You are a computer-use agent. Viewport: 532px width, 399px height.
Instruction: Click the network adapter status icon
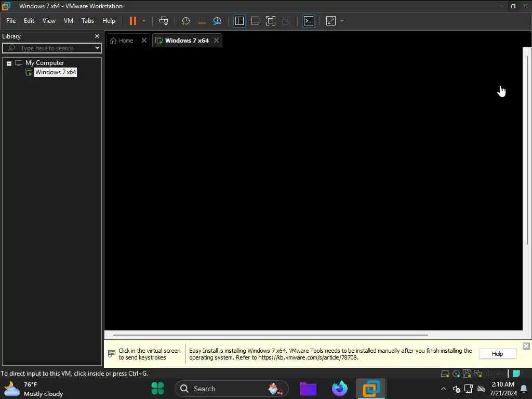point(478,374)
